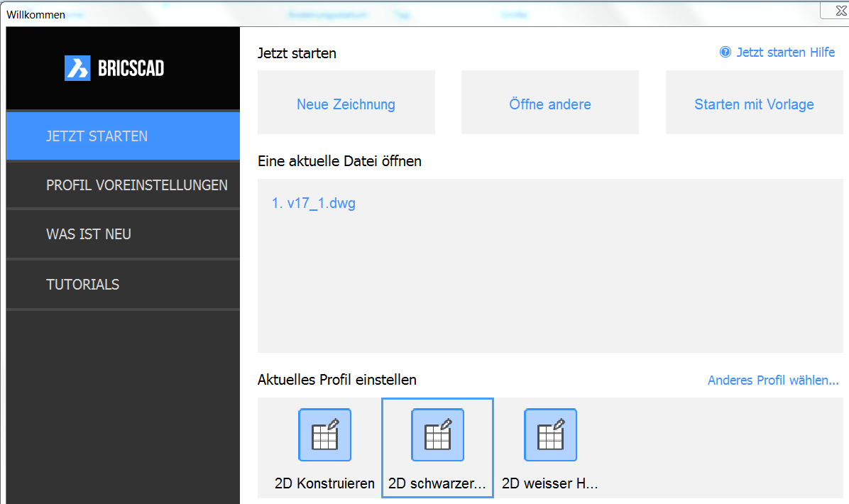Open recent file v17_1.dwg

(x=314, y=203)
